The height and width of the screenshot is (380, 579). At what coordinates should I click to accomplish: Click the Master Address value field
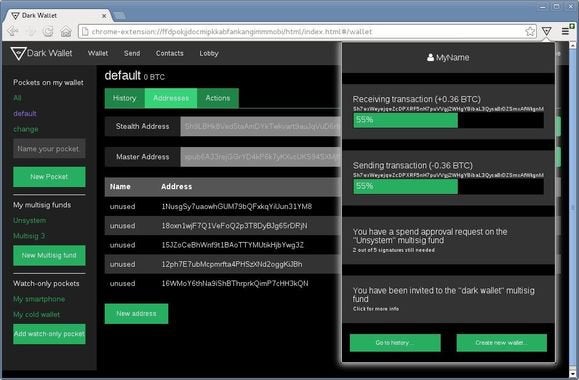(x=260, y=157)
